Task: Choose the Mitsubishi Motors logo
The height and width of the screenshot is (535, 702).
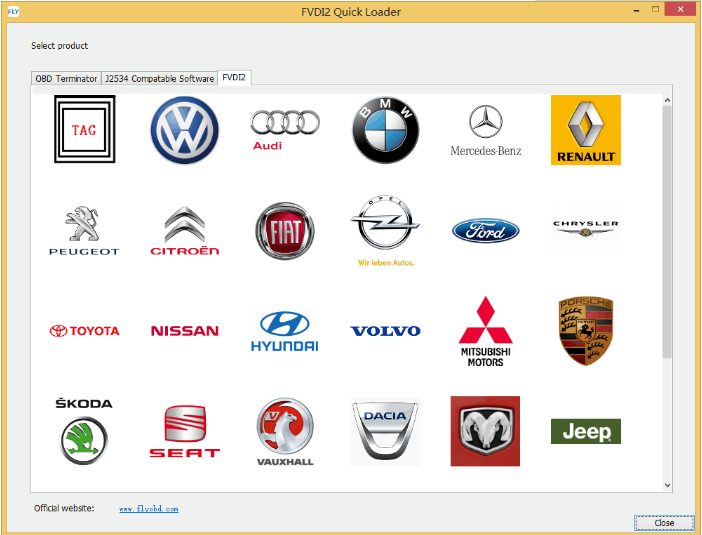Action: [485, 331]
